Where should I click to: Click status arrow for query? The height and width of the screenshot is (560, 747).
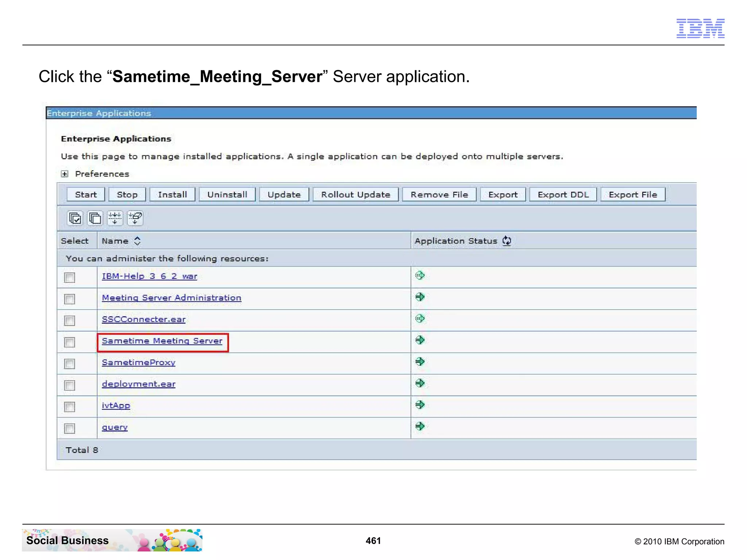click(x=420, y=426)
